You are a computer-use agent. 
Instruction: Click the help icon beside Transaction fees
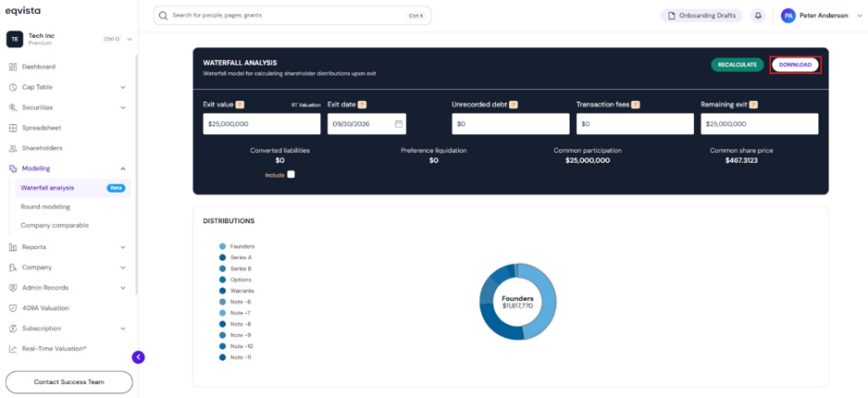pos(636,105)
